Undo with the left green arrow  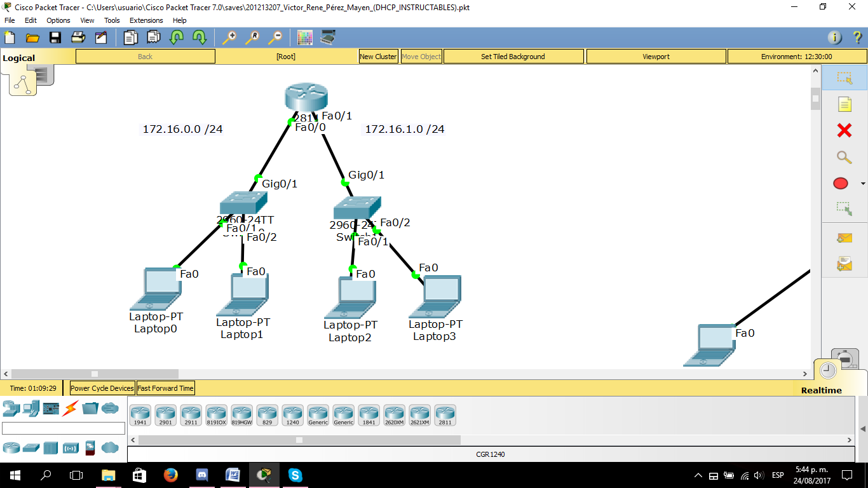click(176, 37)
